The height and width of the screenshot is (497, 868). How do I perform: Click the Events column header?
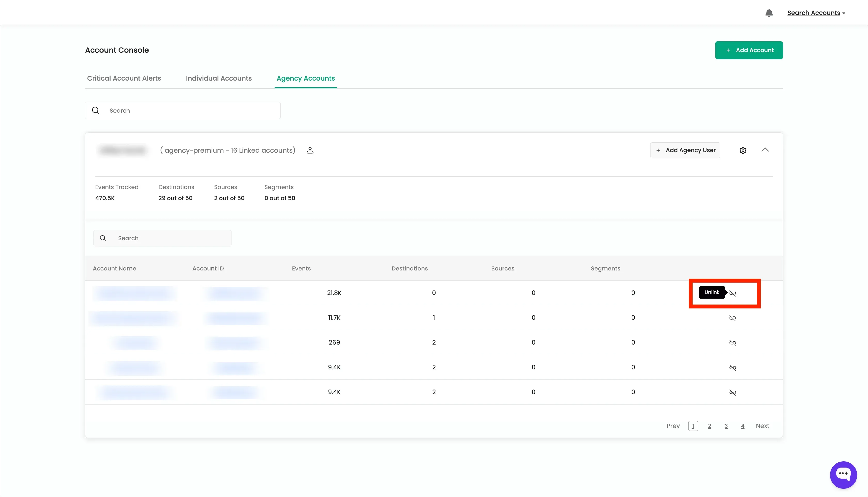301,268
